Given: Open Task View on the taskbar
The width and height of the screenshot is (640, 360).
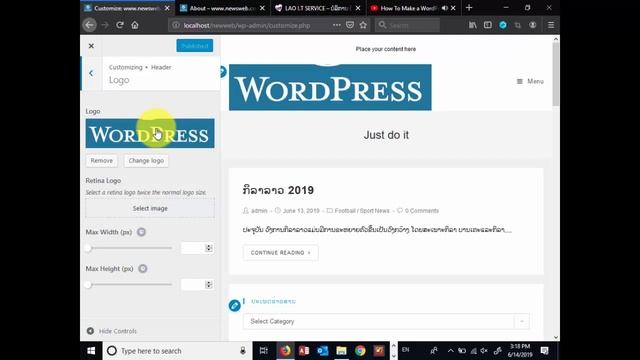Looking at the screenshot, I should point(264,351).
